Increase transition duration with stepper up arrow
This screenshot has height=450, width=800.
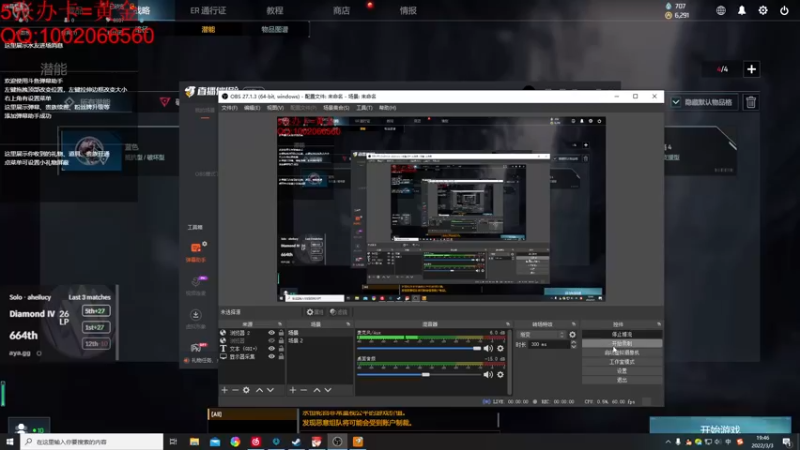coord(573,342)
